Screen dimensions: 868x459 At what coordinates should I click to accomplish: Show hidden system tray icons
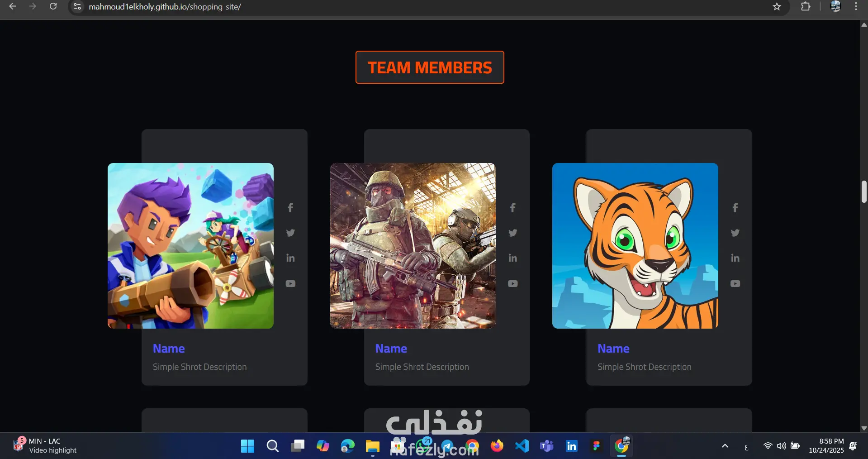[725, 446]
